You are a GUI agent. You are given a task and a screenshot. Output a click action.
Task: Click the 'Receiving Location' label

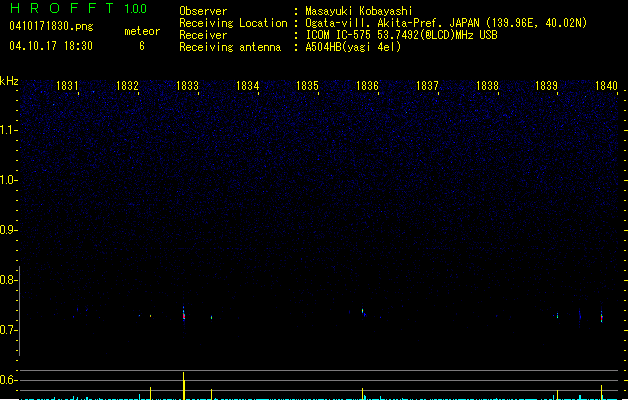[x=233, y=23]
